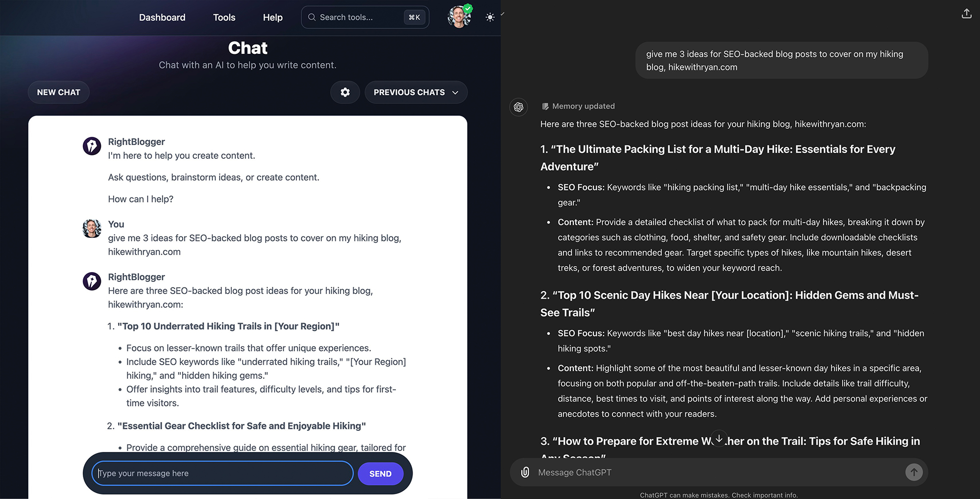Viewport: 980px width, 499px height.
Task: Focus the Type your message here field
Action: point(222,473)
